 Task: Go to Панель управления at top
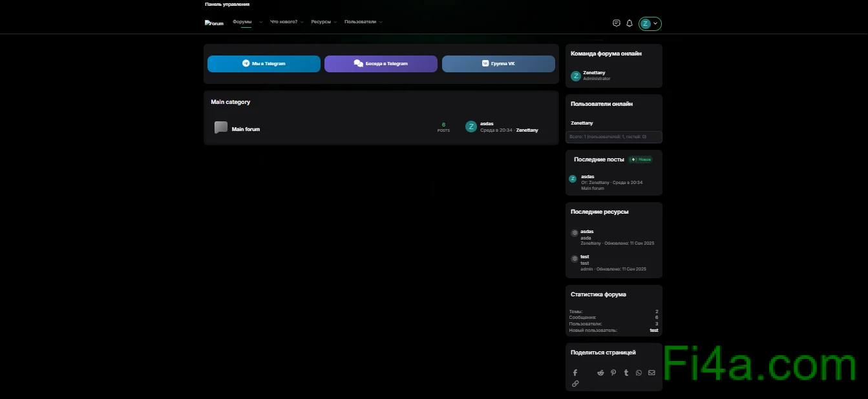227,5
